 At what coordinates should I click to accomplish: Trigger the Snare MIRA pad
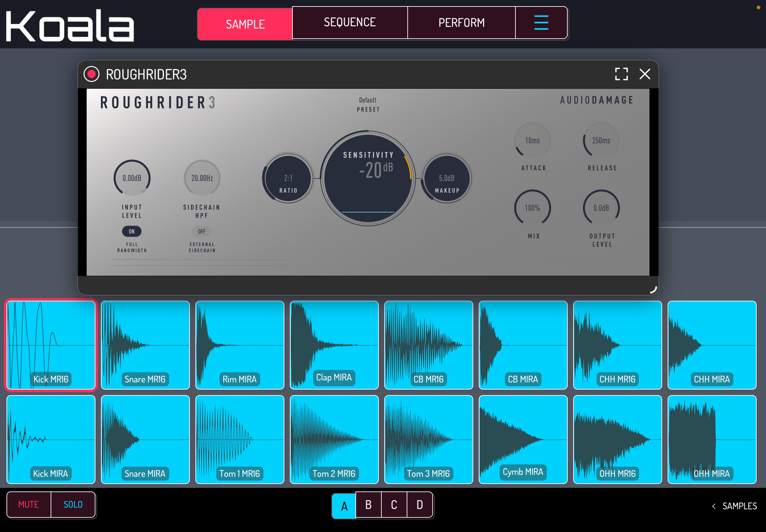(145, 439)
